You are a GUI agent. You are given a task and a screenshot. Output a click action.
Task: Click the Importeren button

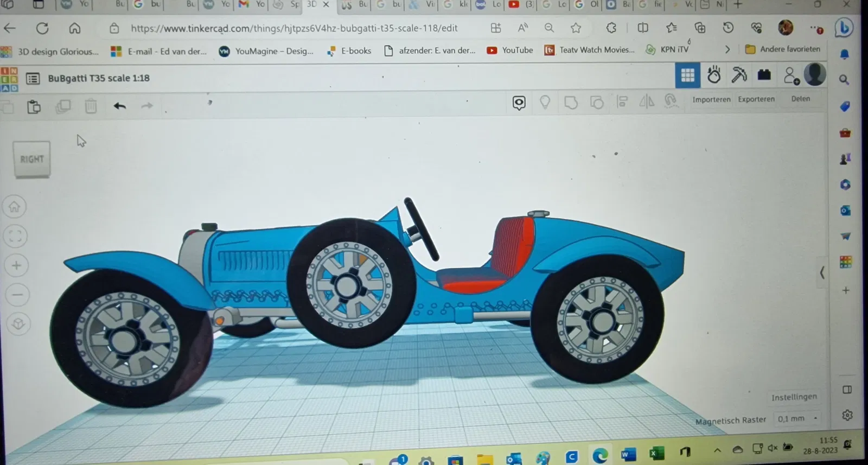[711, 100]
